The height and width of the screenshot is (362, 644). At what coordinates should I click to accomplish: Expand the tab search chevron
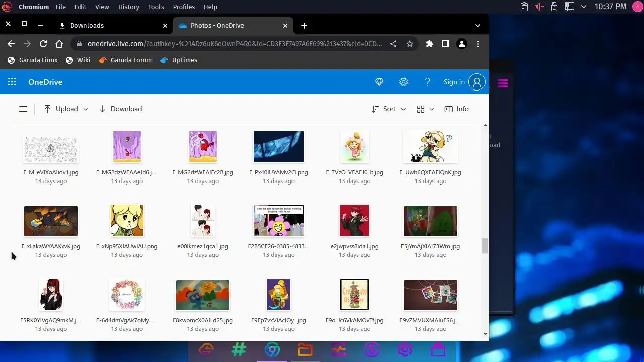pyautogui.click(x=478, y=25)
